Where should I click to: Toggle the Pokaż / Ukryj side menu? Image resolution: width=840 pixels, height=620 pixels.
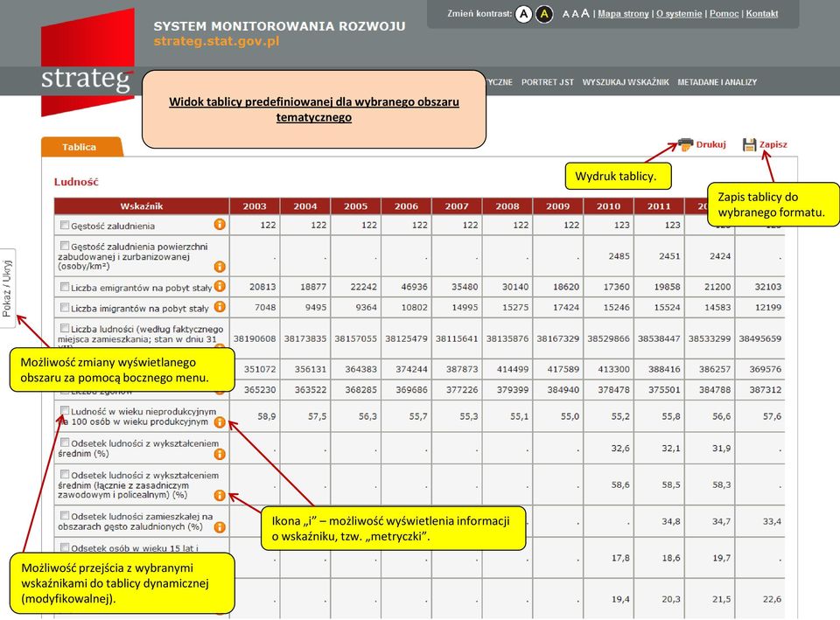click(x=8, y=289)
